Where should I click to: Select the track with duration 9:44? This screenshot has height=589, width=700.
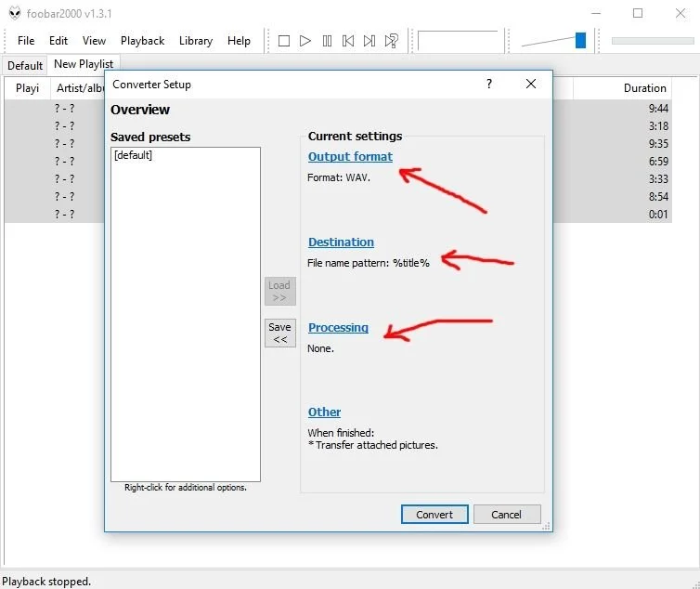(x=658, y=109)
